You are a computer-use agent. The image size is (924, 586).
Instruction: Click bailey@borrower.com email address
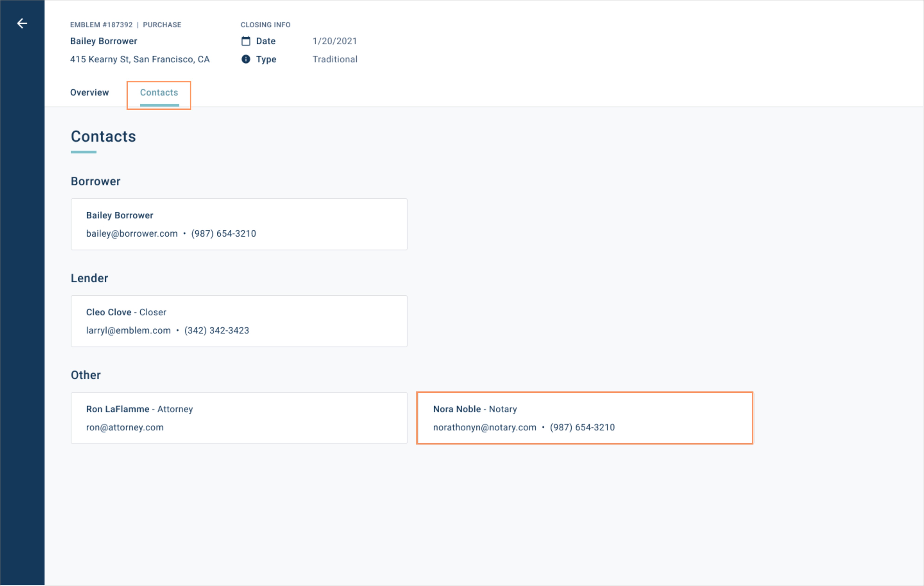[x=132, y=234]
